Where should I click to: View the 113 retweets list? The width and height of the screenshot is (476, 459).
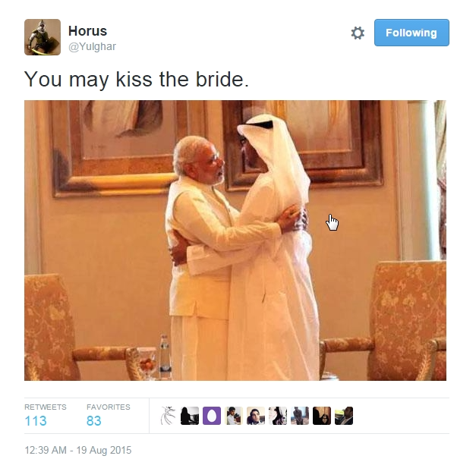[x=36, y=421]
